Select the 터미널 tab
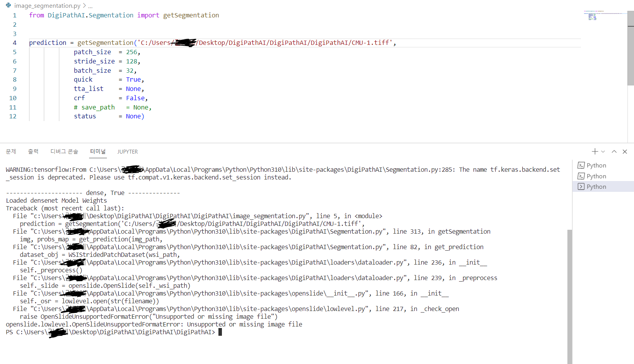Image resolution: width=634 pixels, height=364 pixels. coord(98,152)
